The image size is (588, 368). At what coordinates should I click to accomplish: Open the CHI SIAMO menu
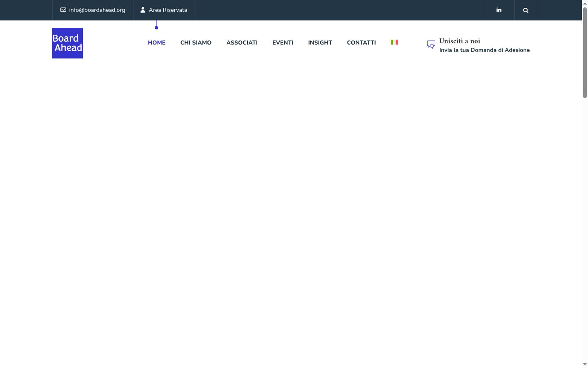tap(196, 43)
